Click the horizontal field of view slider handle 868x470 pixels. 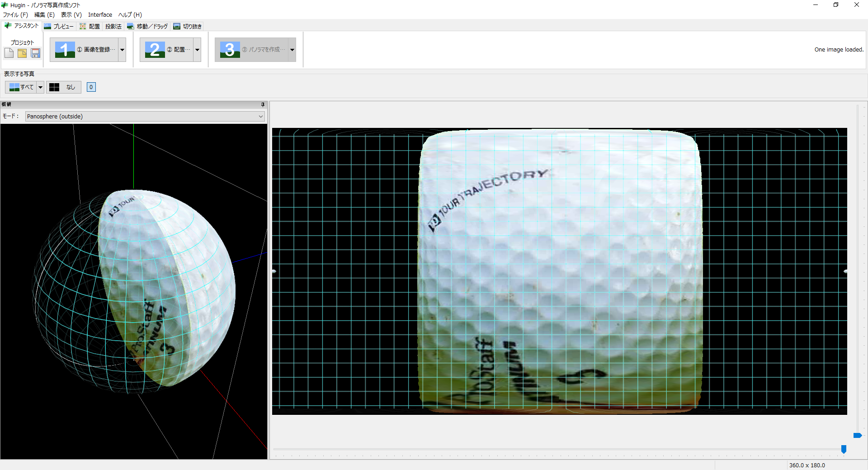coord(844,449)
